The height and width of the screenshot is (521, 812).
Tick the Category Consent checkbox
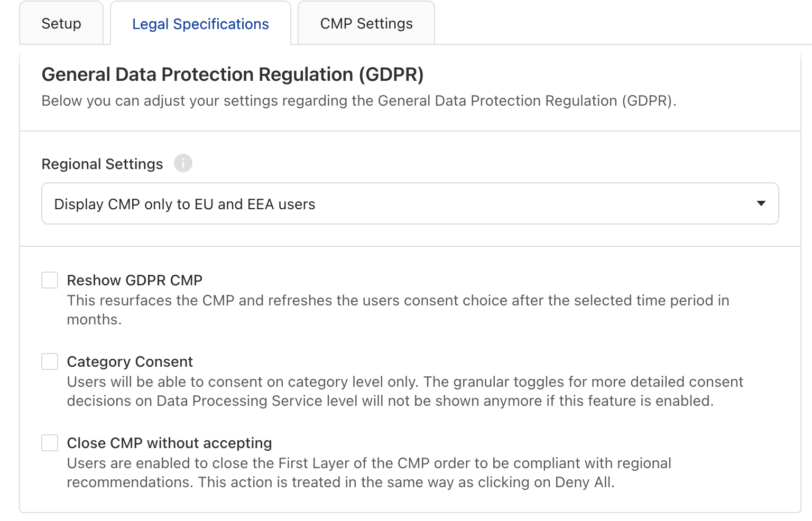[x=50, y=361]
